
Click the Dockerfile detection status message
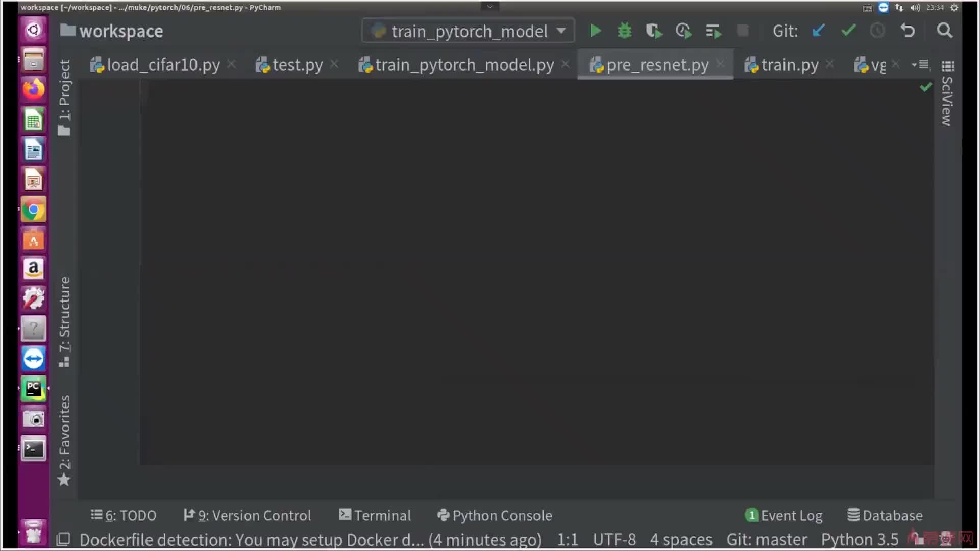[310, 540]
